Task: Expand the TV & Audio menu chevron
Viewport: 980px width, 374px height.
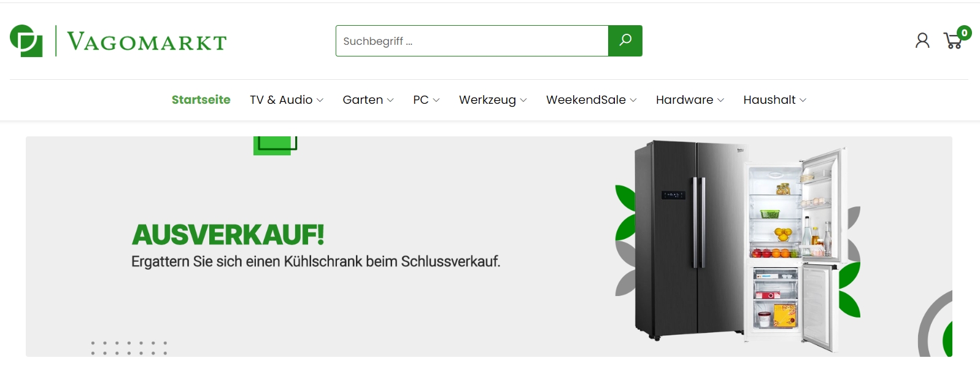Action: click(320, 100)
